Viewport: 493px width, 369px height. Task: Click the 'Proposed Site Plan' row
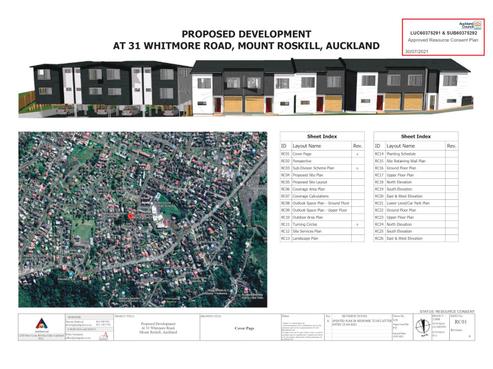point(322,175)
